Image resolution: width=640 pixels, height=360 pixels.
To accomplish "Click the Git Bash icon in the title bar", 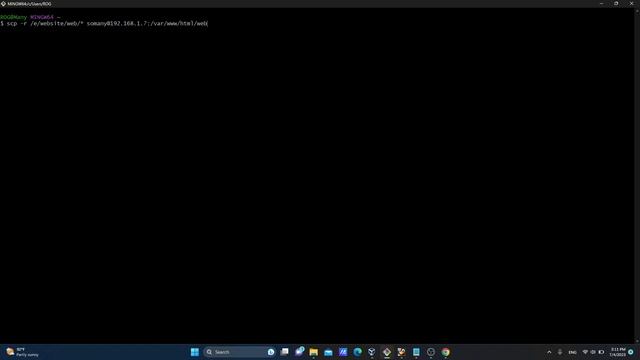I will (x=3, y=4).
